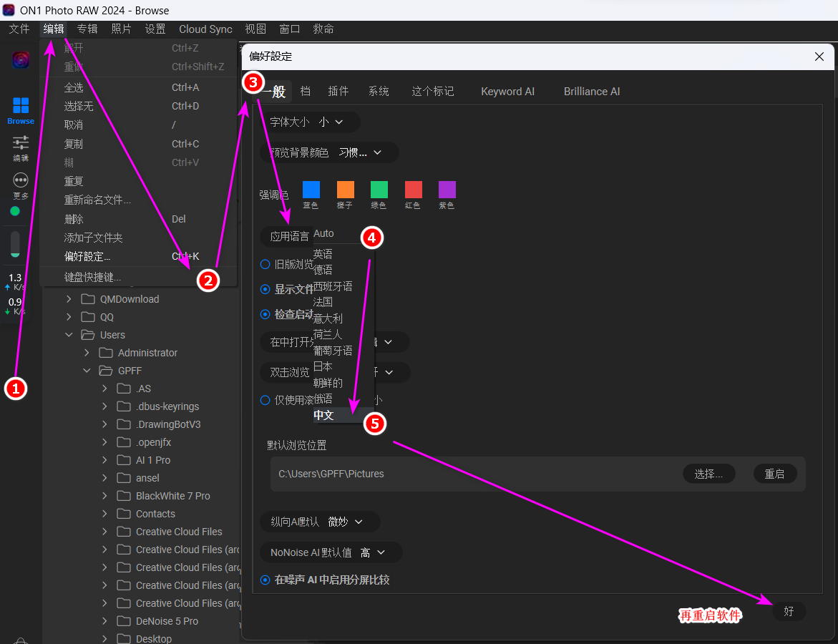
Task: Confirm preferences with the 好 button
Action: point(789,611)
